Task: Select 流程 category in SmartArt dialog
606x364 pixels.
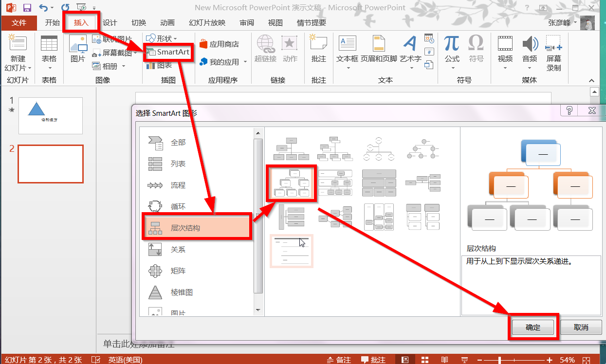Action: pyautogui.click(x=197, y=185)
